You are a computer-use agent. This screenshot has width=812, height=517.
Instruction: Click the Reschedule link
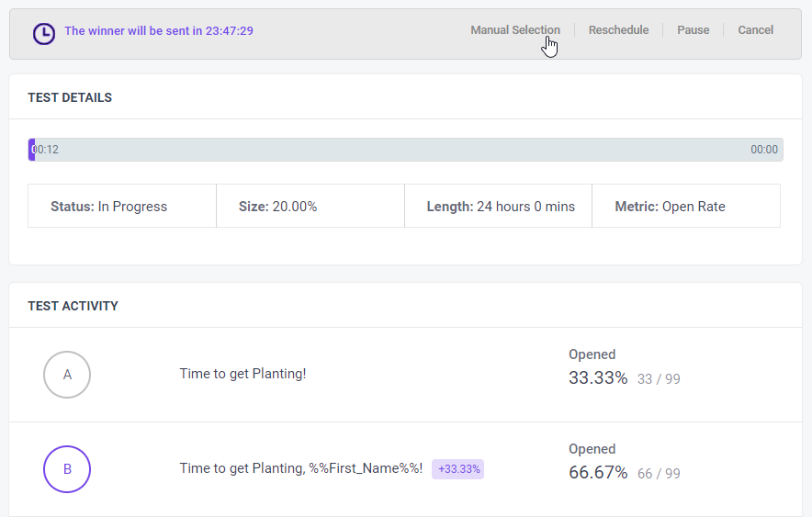(x=618, y=30)
